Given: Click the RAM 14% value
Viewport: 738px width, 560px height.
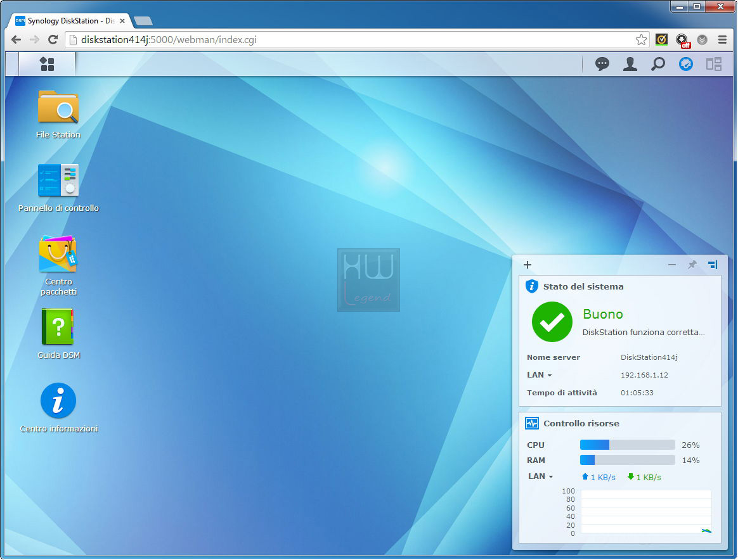Looking at the screenshot, I should pyautogui.click(x=690, y=461).
